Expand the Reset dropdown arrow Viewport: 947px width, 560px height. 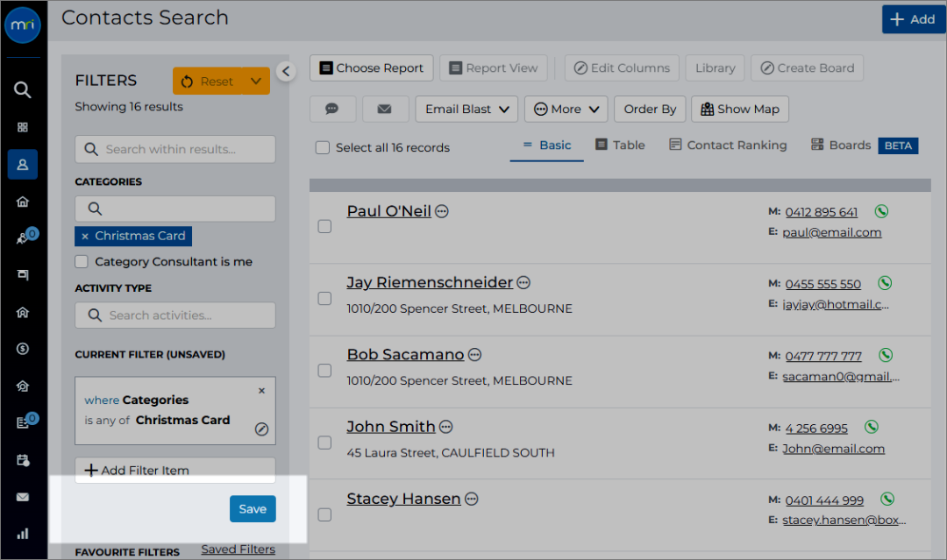click(256, 81)
